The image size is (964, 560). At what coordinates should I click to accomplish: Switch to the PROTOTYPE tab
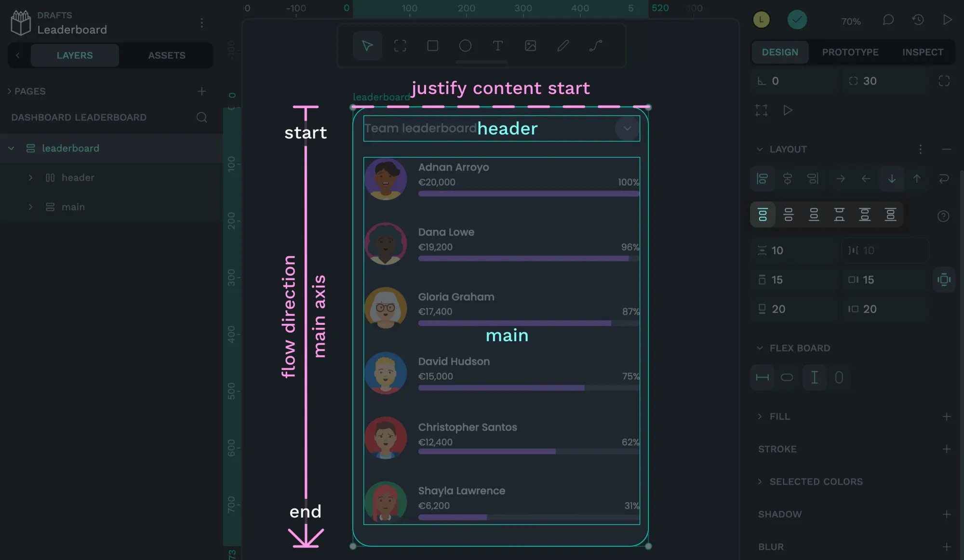click(850, 52)
